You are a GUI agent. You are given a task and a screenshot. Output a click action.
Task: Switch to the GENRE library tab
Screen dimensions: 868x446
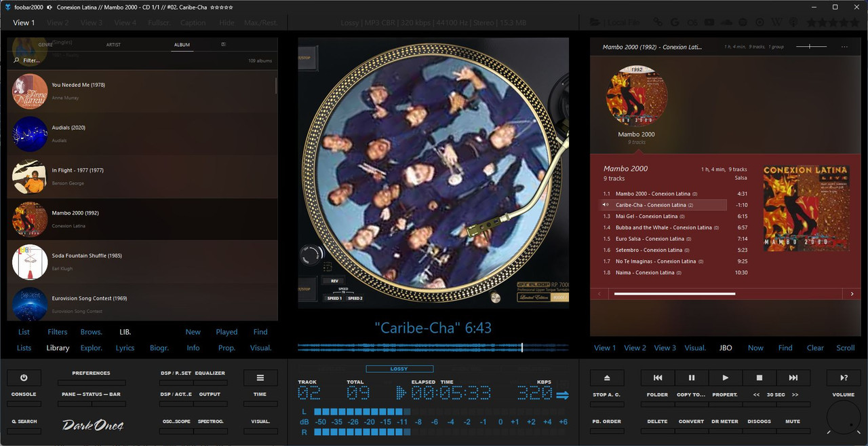click(x=45, y=45)
